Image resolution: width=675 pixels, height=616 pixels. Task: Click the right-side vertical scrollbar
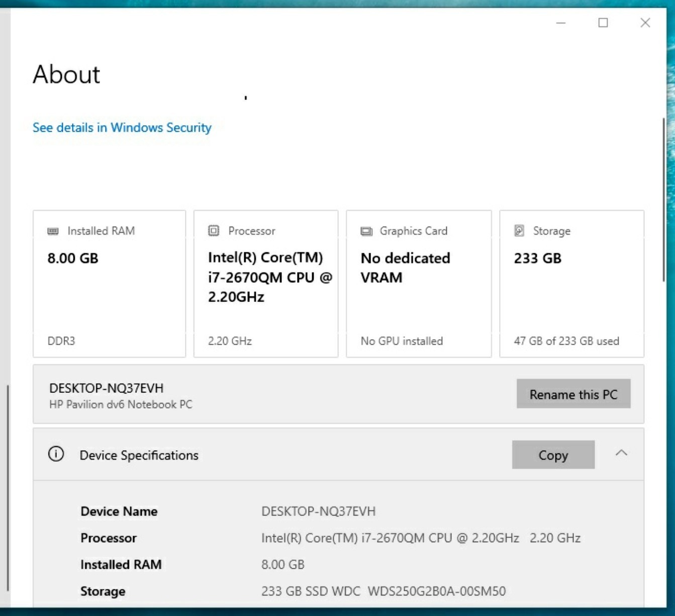click(663, 200)
